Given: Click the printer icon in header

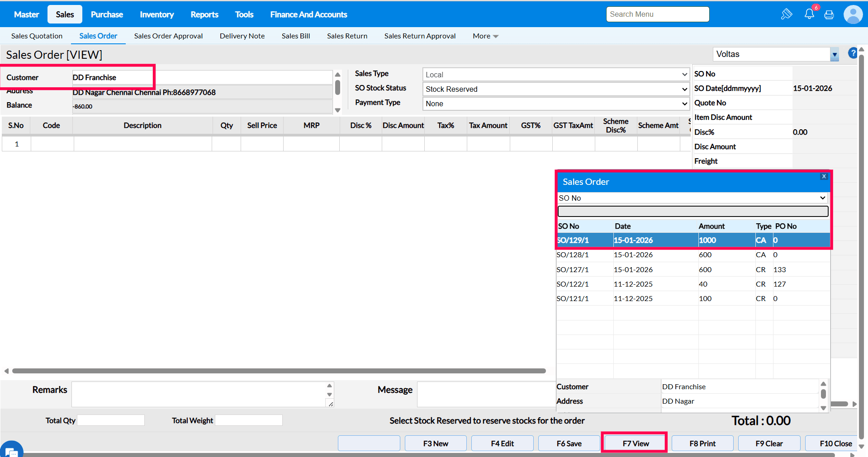Looking at the screenshot, I should pyautogui.click(x=829, y=15).
